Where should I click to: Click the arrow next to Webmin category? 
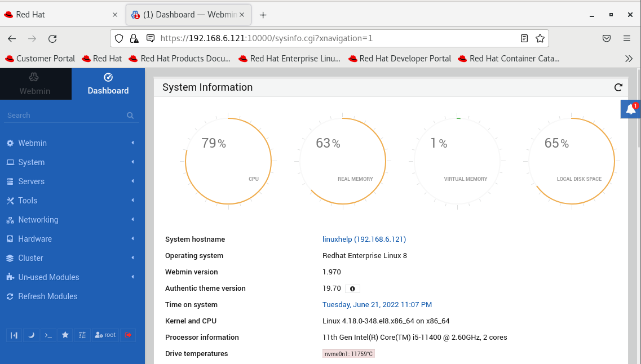pyautogui.click(x=132, y=143)
